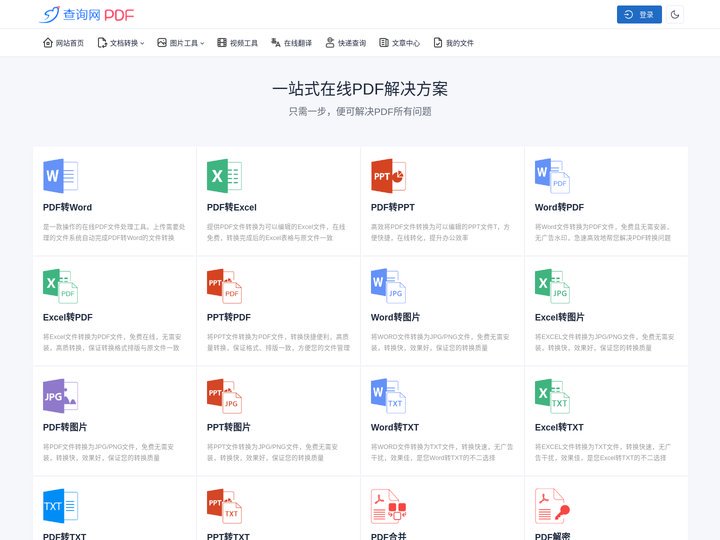720x540 pixels.
Task: Open 文章中心 menu item
Action: [x=399, y=43]
